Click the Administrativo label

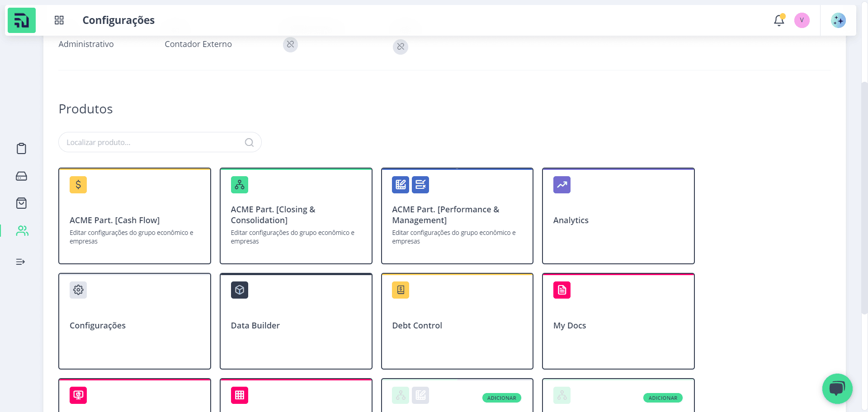pyautogui.click(x=86, y=44)
